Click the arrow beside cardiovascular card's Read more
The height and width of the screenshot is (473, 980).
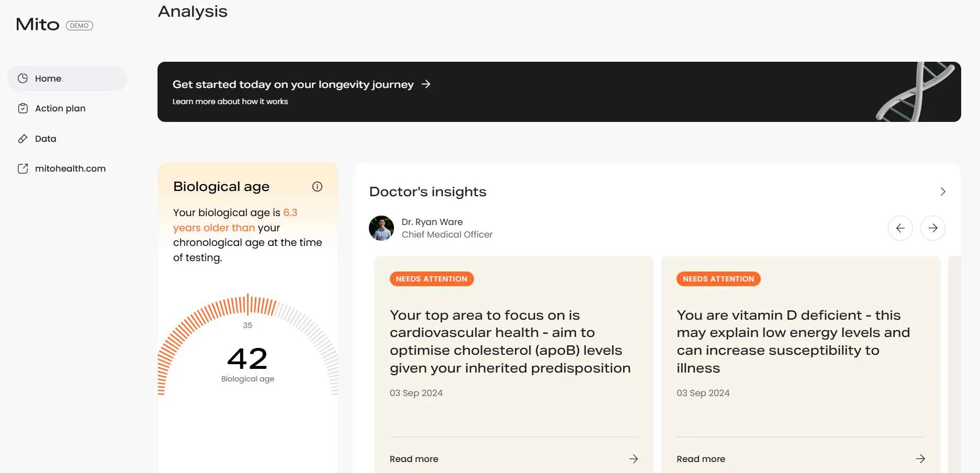(x=633, y=459)
